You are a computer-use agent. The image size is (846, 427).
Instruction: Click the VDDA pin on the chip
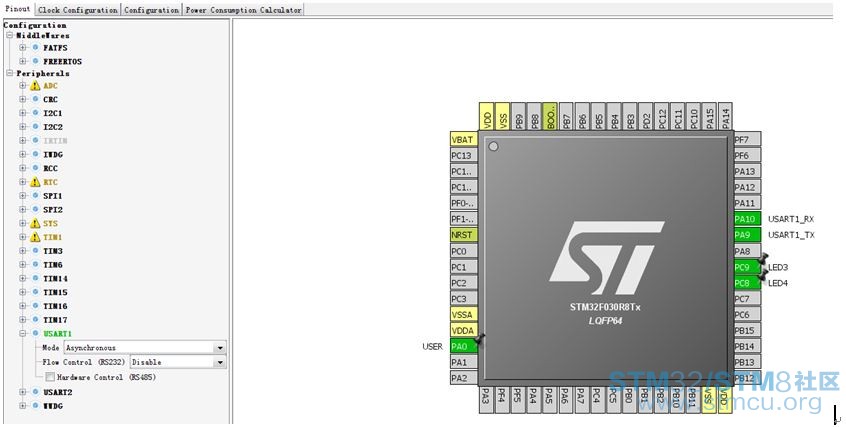click(x=464, y=330)
